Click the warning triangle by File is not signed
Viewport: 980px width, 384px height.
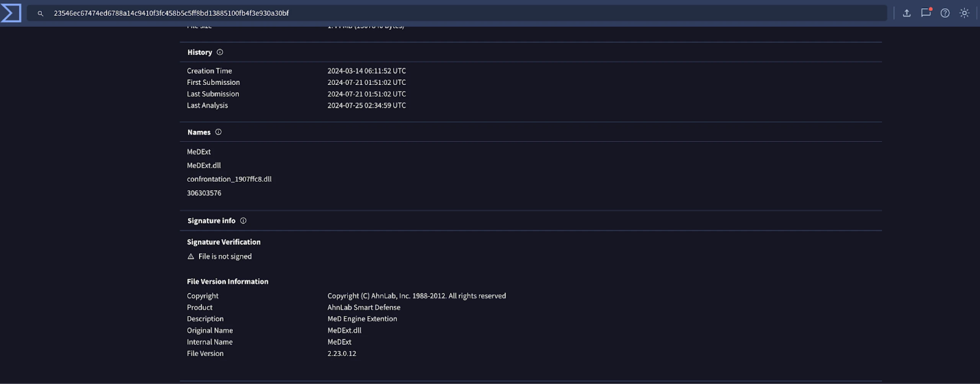tap(191, 257)
